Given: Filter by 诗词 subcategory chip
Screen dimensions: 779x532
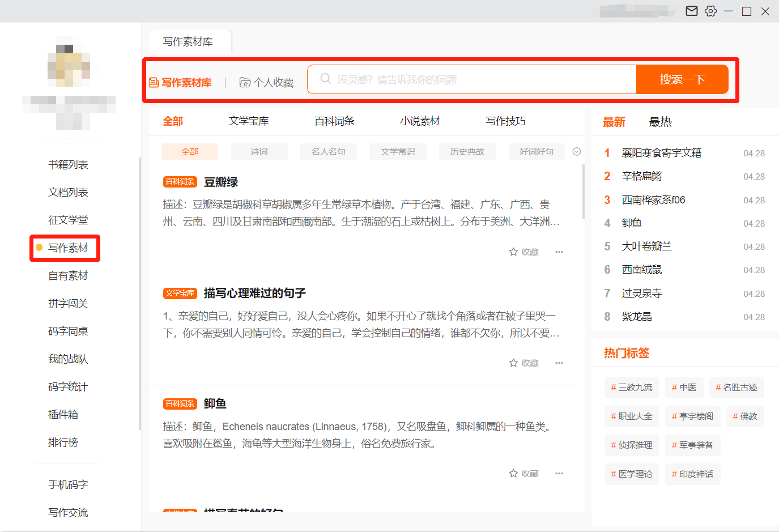Looking at the screenshot, I should (x=259, y=152).
